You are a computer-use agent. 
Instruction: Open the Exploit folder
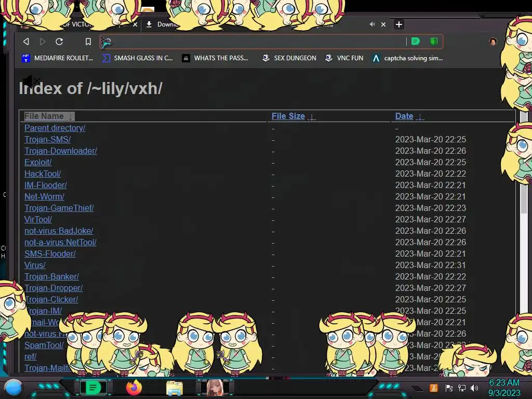(38, 162)
